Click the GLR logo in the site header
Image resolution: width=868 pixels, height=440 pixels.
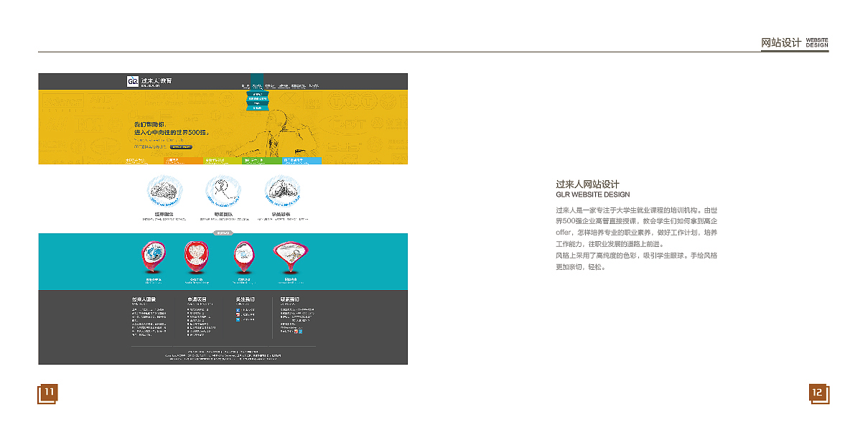(133, 81)
